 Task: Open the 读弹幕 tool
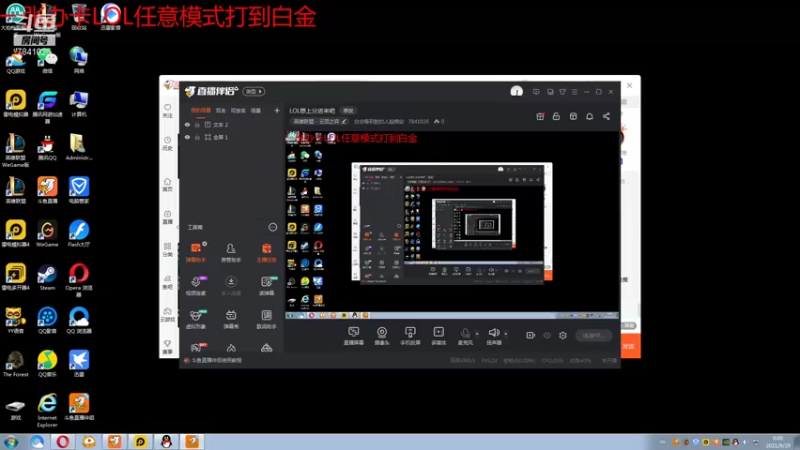pyautogui.click(x=266, y=286)
